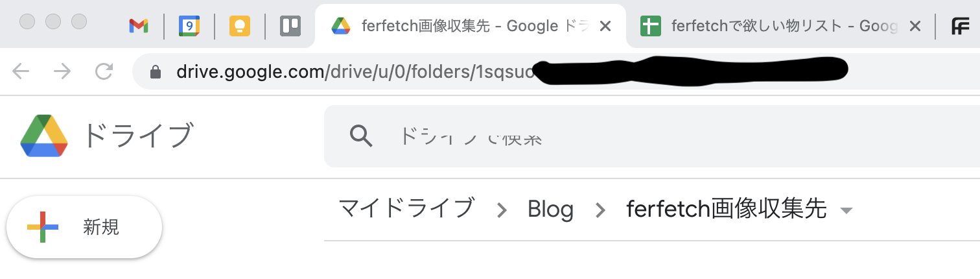Image resolution: width=980 pixels, height=279 pixels.
Task: Open the Farfetch tab with FF icon
Action: pyautogui.click(x=960, y=26)
